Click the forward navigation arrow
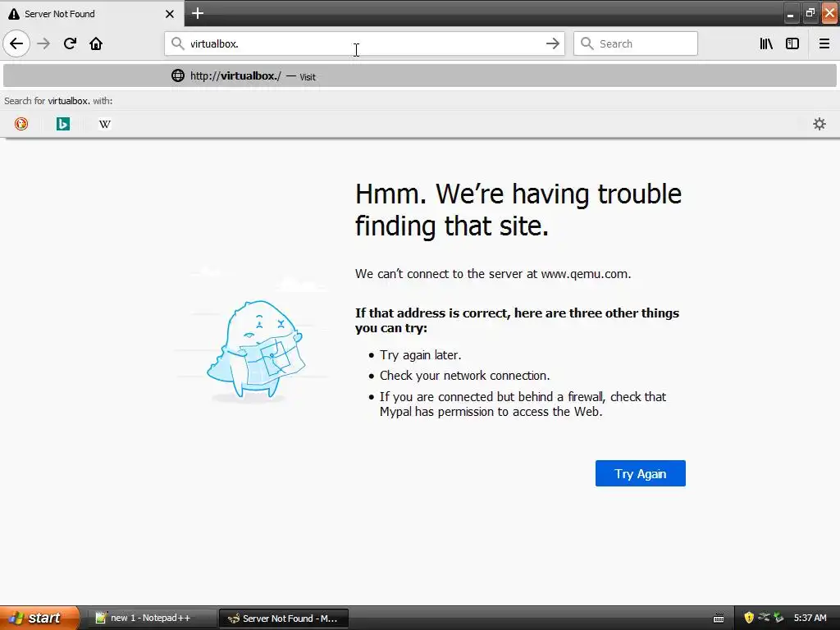This screenshot has height=630, width=840. pyautogui.click(x=43, y=43)
